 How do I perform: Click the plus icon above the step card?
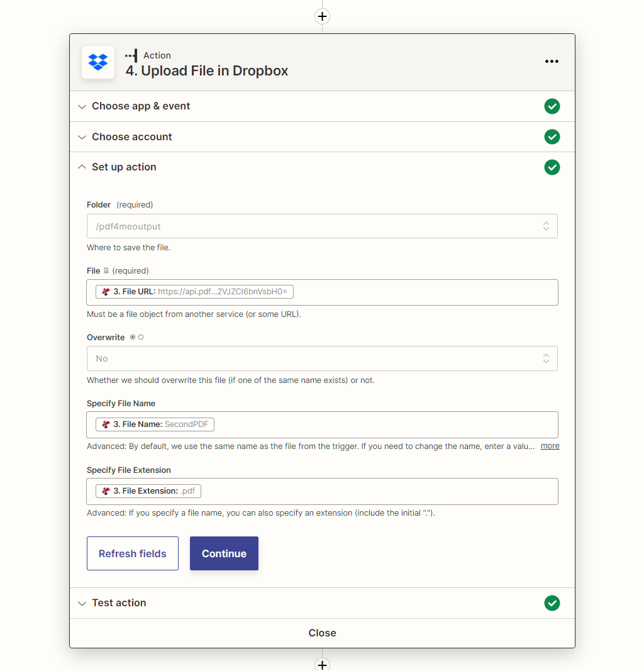[x=322, y=16]
